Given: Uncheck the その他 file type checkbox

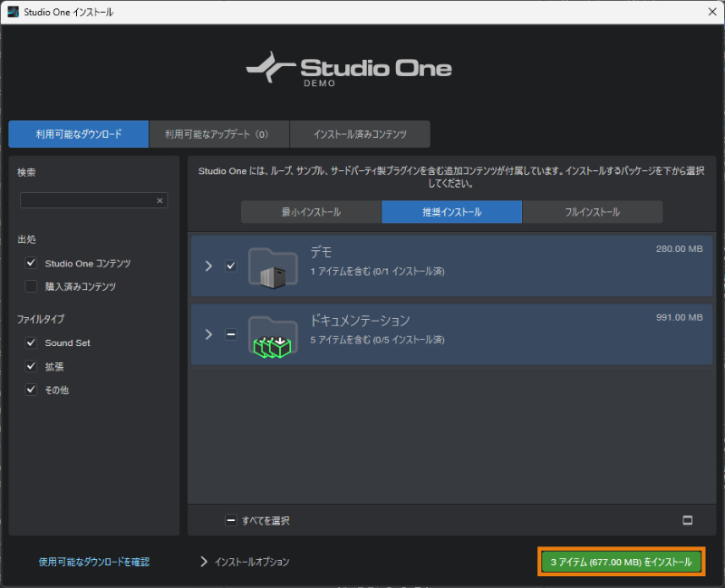Looking at the screenshot, I should (x=31, y=390).
